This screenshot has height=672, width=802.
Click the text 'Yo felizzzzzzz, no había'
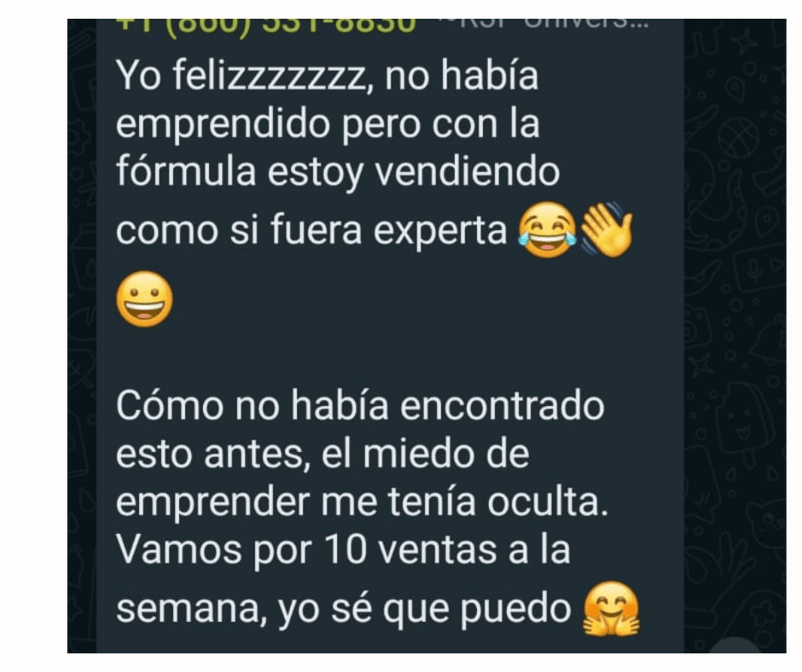tap(328, 76)
